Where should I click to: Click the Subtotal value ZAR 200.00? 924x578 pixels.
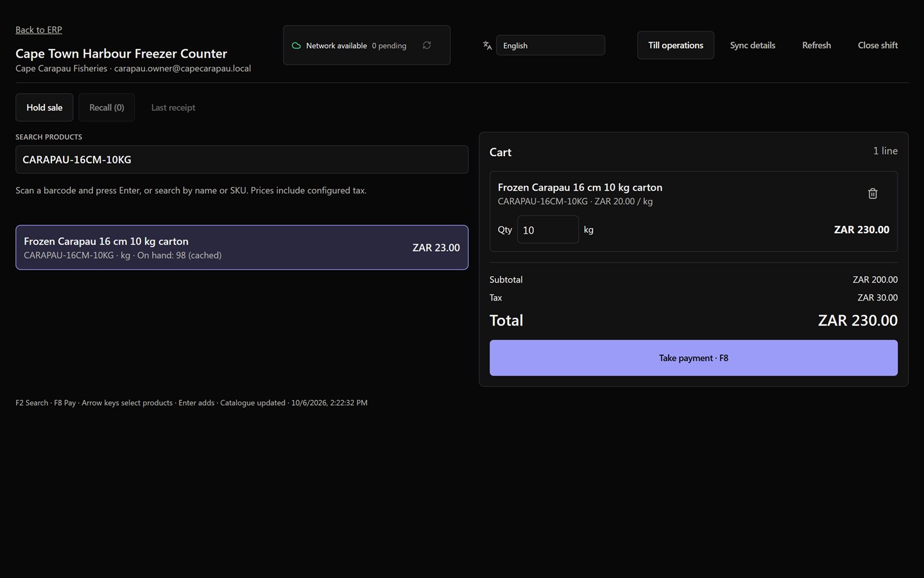coord(875,280)
